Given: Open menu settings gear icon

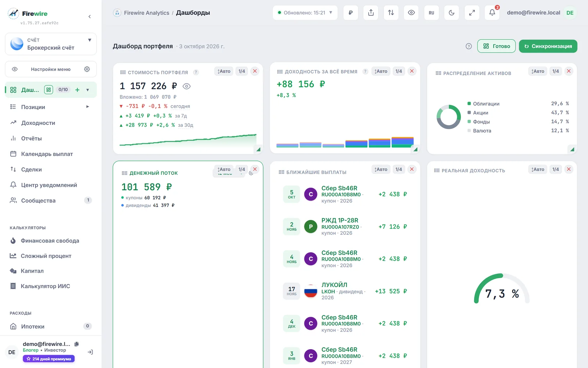Looking at the screenshot, I should click(x=87, y=69).
